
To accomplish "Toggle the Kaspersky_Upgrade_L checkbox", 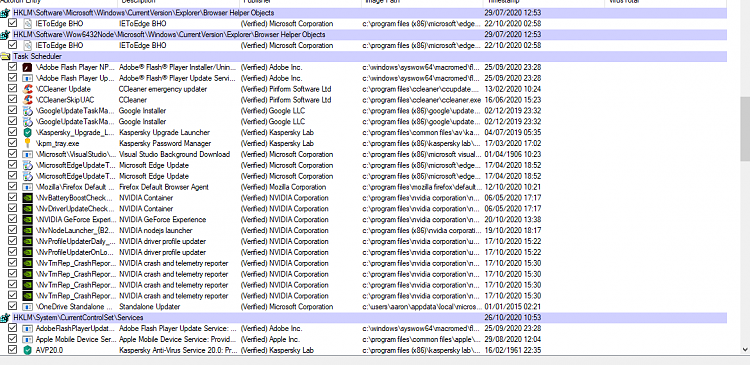I will [x=13, y=133].
